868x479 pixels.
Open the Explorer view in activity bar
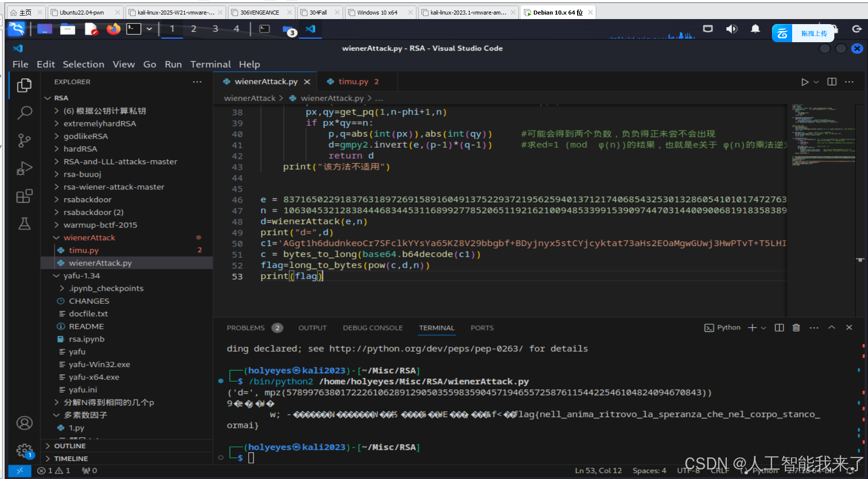click(24, 85)
